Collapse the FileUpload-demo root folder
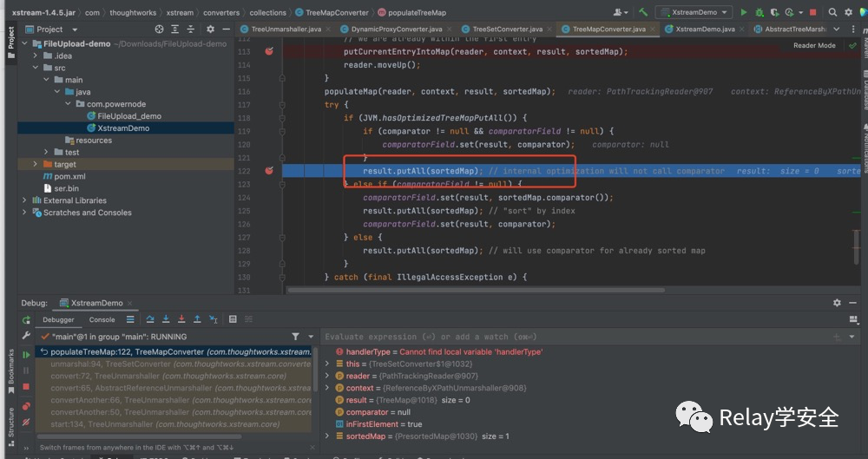Screen dimensions: 868x459 (24, 43)
